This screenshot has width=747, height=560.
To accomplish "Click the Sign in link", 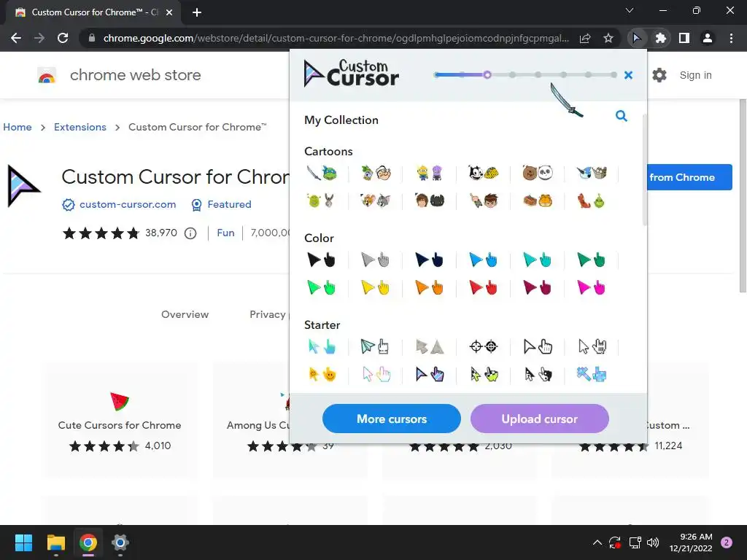I will (695, 75).
